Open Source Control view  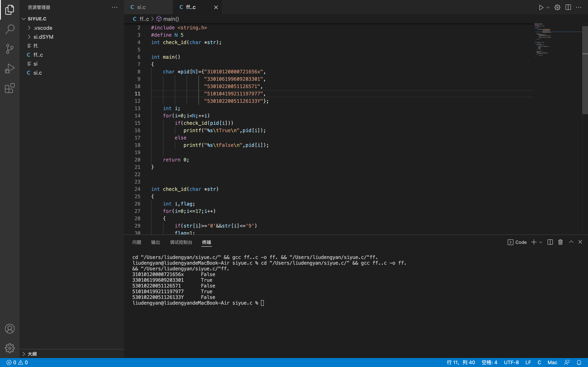(x=10, y=49)
